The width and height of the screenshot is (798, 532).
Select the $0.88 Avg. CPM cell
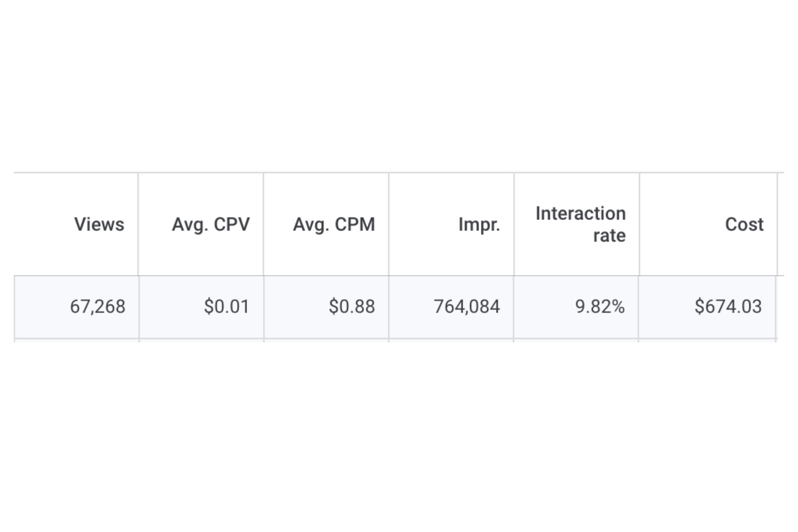(326, 307)
